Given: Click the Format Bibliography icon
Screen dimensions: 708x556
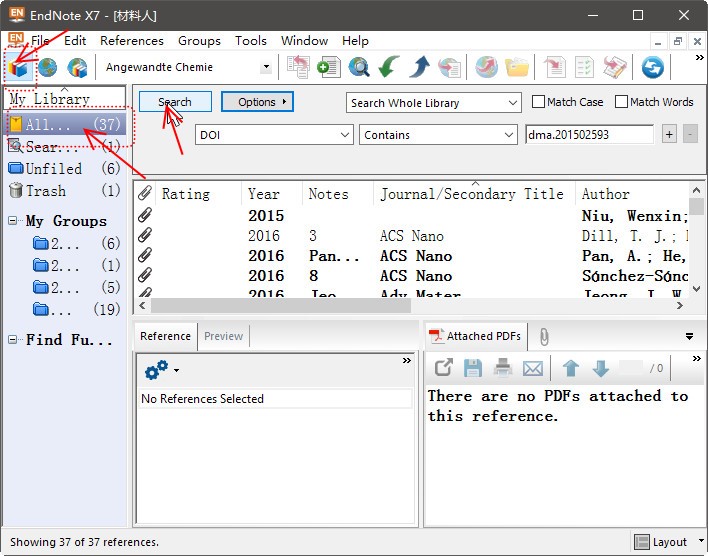Looking at the screenshot, I should (x=584, y=67).
